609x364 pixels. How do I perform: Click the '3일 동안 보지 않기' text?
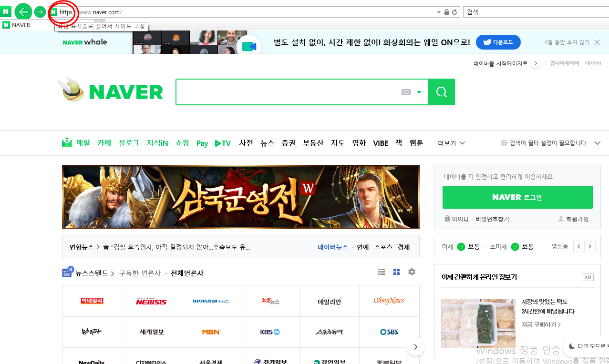567,42
